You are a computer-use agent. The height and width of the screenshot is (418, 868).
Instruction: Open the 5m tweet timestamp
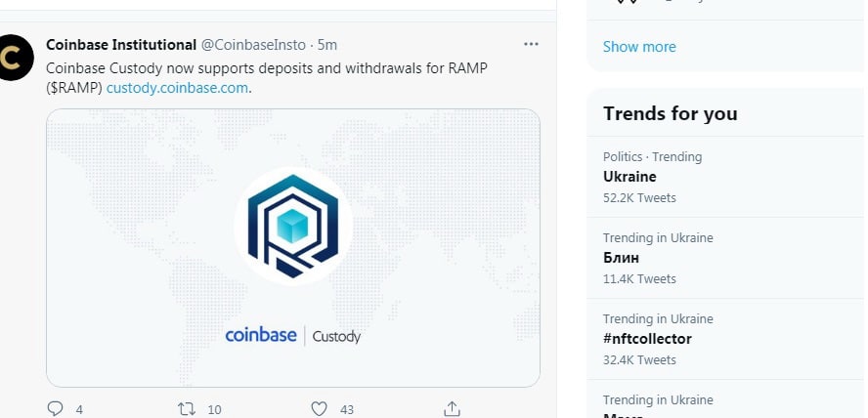point(327,45)
